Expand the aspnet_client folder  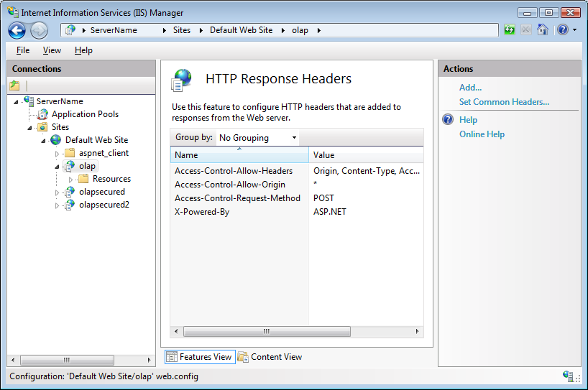(58, 154)
